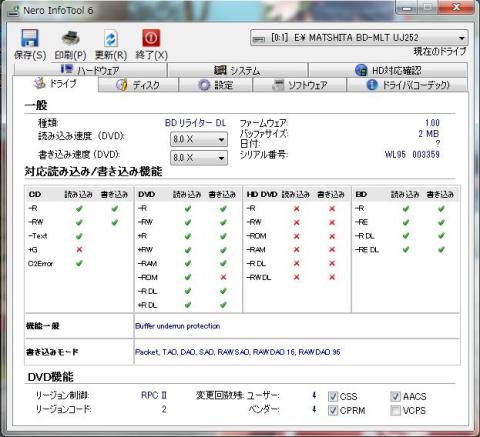
Task: Click the serial number 'WL95 003359'
Action: point(412,154)
